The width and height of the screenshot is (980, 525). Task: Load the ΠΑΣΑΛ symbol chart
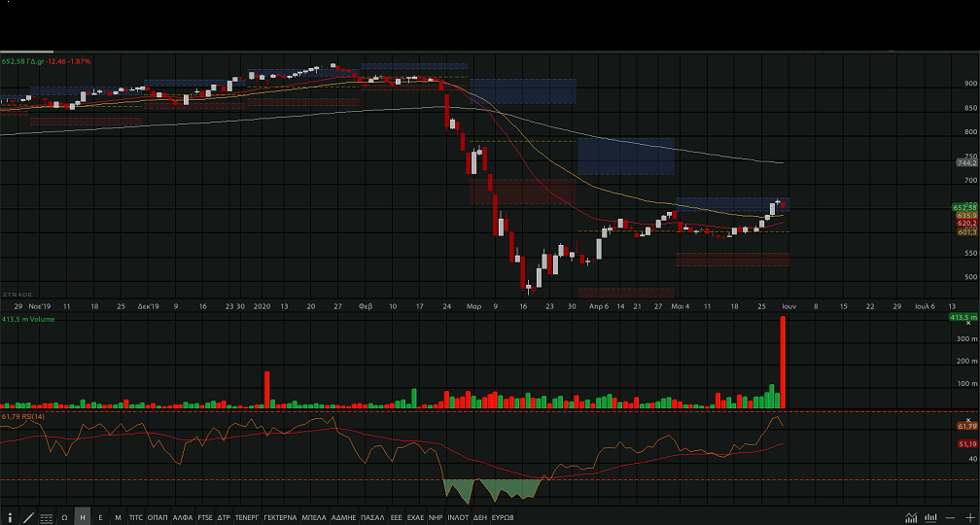coord(372,517)
